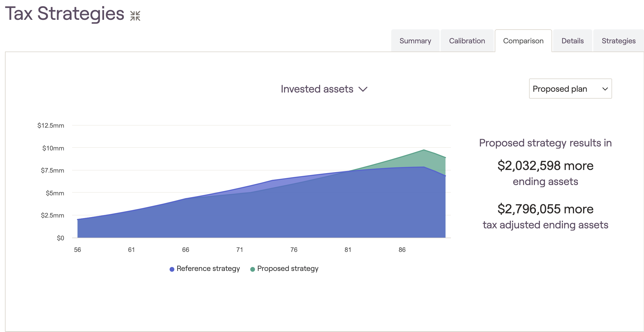The height and width of the screenshot is (332, 644).
Task: Select the Comparison tab
Action: tap(523, 41)
